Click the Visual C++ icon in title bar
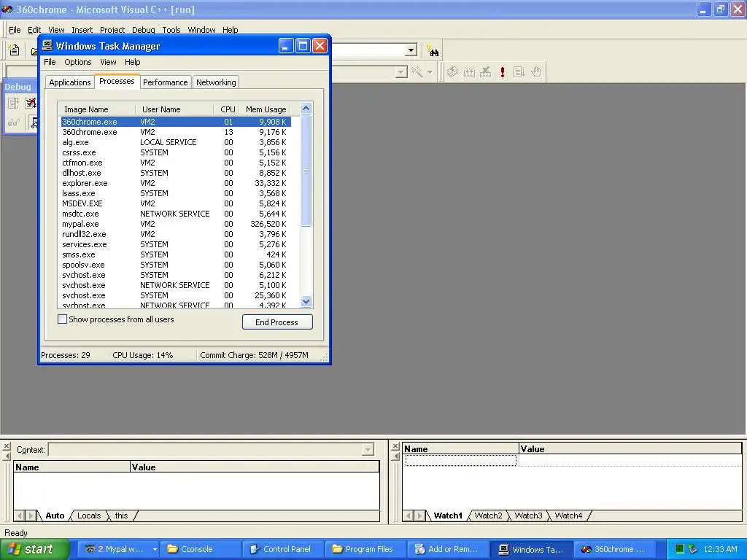Image resolution: width=747 pixels, height=560 pixels. click(7, 9)
